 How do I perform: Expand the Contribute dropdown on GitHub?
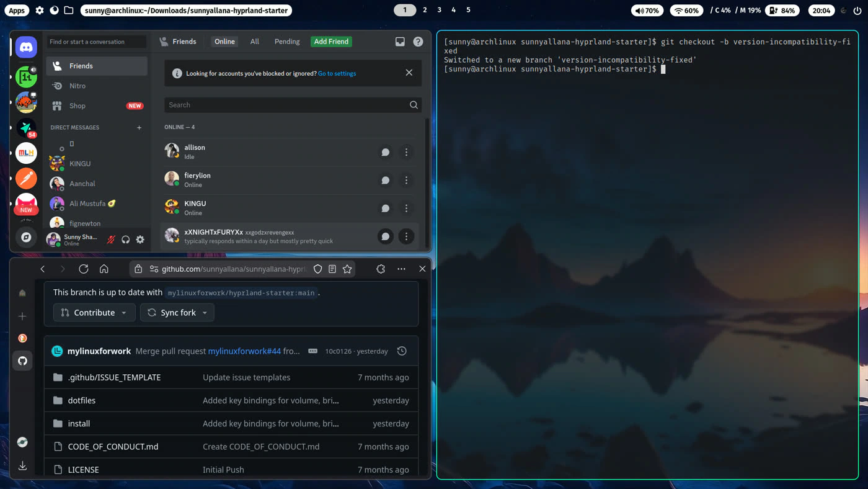[x=94, y=312]
